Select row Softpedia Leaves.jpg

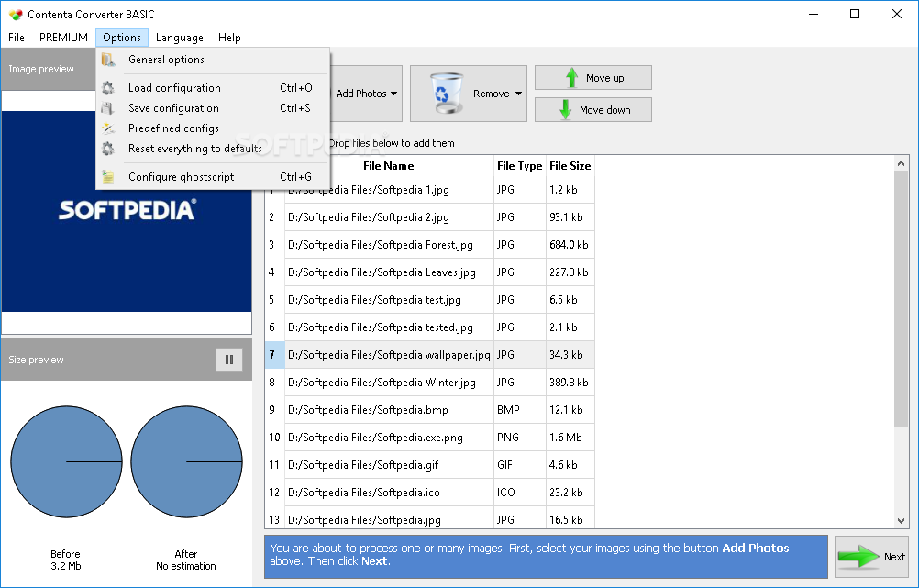point(429,272)
